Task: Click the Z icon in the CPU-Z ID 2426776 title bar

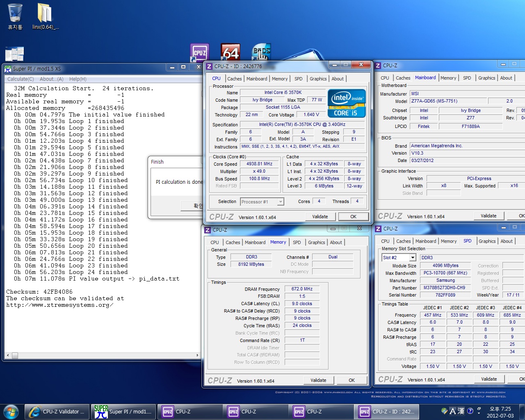Action: click(209, 66)
